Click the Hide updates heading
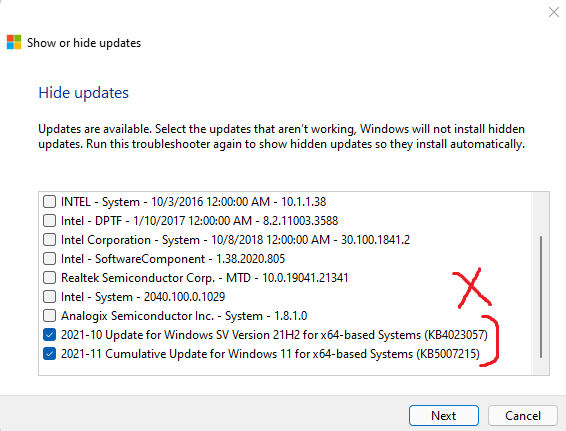This screenshot has width=566, height=431. pos(83,93)
